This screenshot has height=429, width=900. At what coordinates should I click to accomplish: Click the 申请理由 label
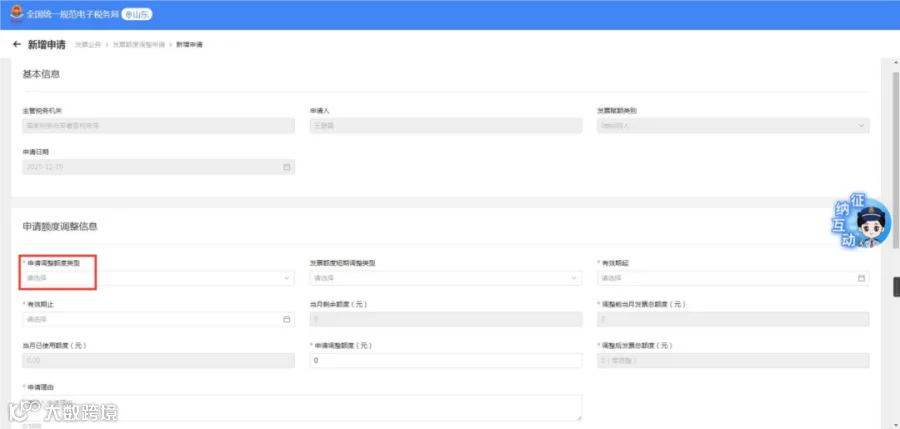click(x=40, y=387)
